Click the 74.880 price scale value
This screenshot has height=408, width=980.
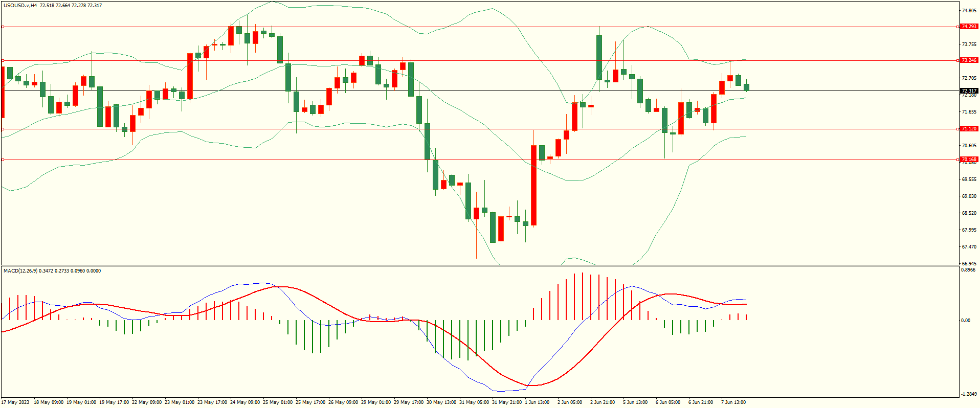[969, 11]
